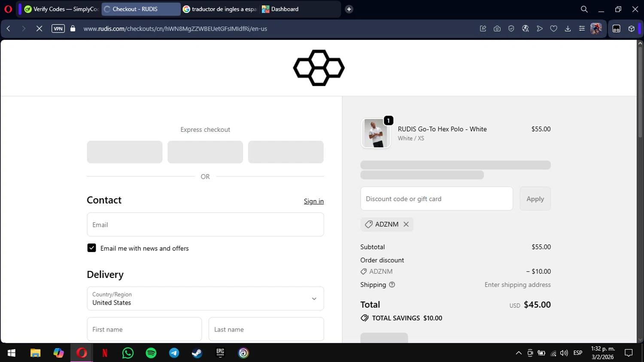This screenshot has width=644, height=362.
Task: Click the ESP language indicator
Action: pos(578,353)
